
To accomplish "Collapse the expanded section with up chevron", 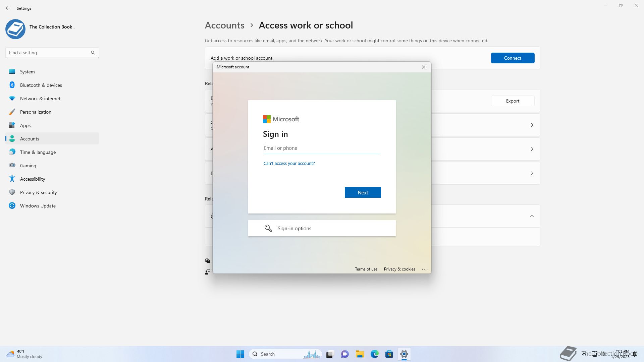I will 532,216.
